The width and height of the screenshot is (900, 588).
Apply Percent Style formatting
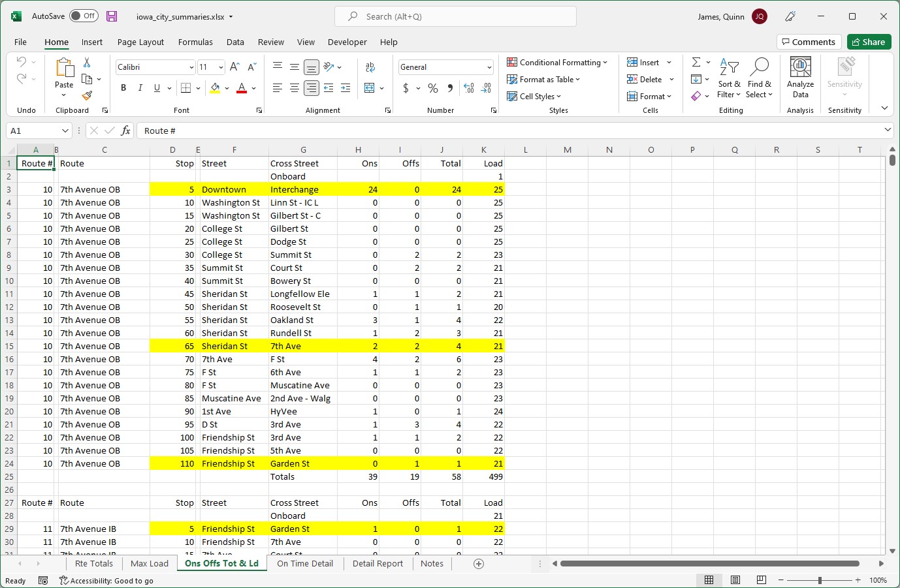[x=432, y=88]
